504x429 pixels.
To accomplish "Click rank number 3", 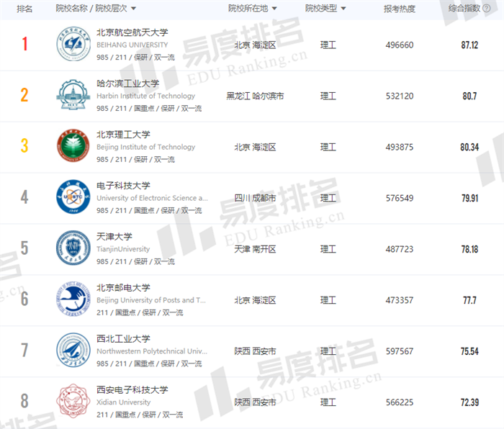I will pos(24,146).
